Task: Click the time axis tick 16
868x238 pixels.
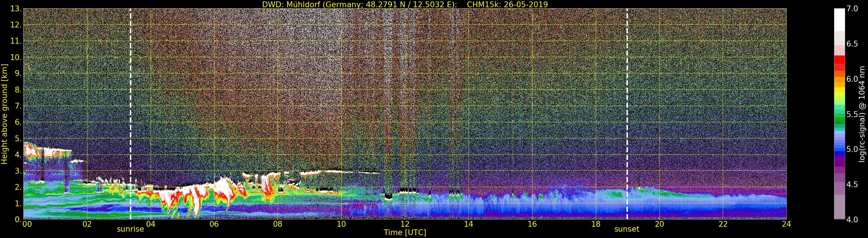Action: click(x=532, y=224)
